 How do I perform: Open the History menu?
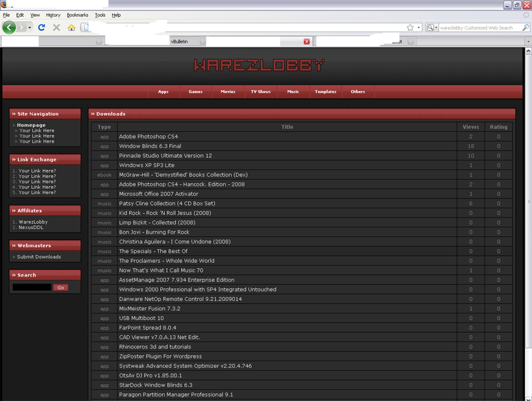coord(53,15)
